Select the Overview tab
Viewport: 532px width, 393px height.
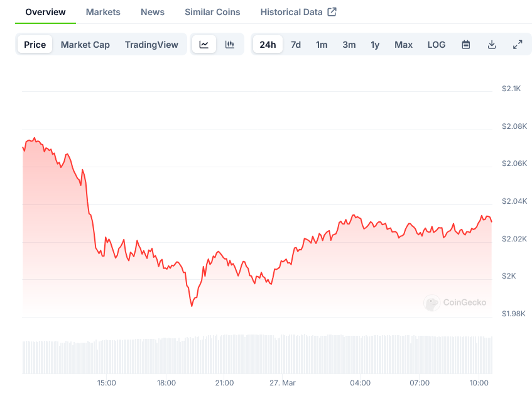click(x=45, y=12)
